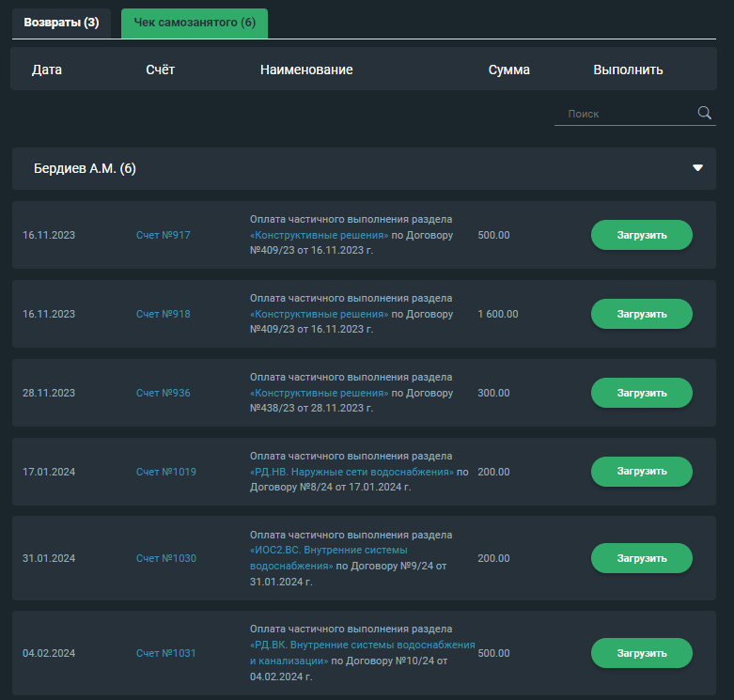Switch to the Возвраты (3) tab

pyautogui.click(x=61, y=23)
